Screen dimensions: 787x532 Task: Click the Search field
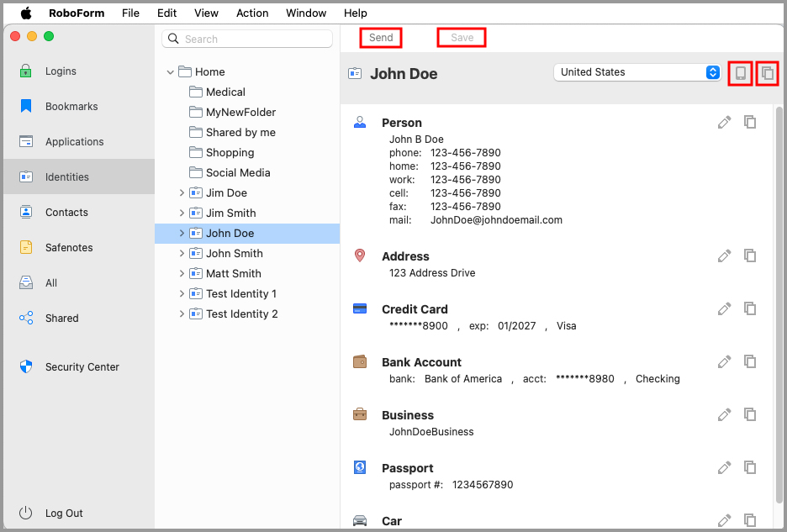pyautogui.click(x=247, y=40)
